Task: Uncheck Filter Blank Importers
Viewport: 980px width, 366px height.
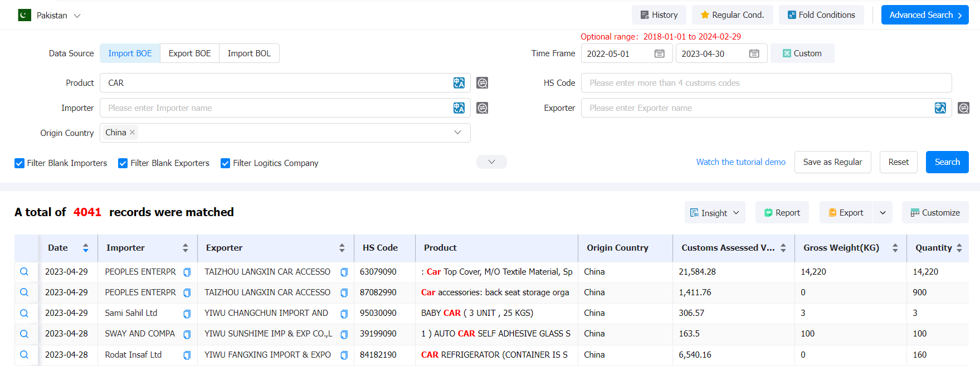Action: pos(19,163)
